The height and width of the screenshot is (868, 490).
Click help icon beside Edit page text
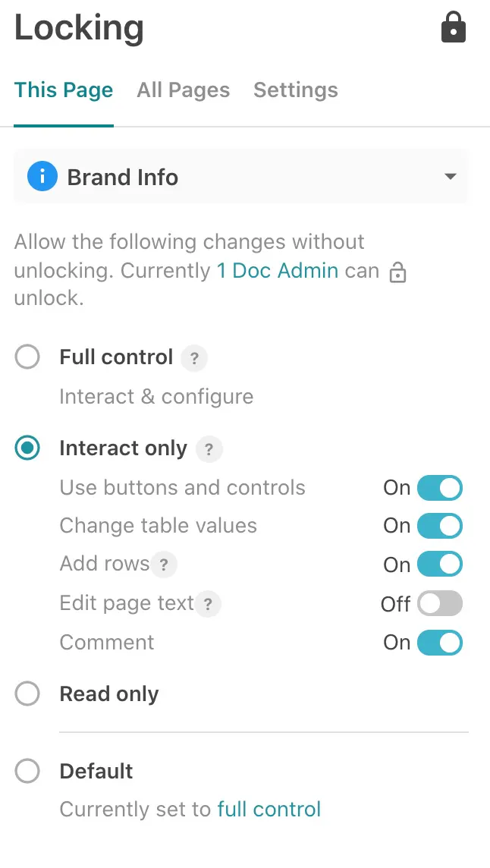[209, 605]
